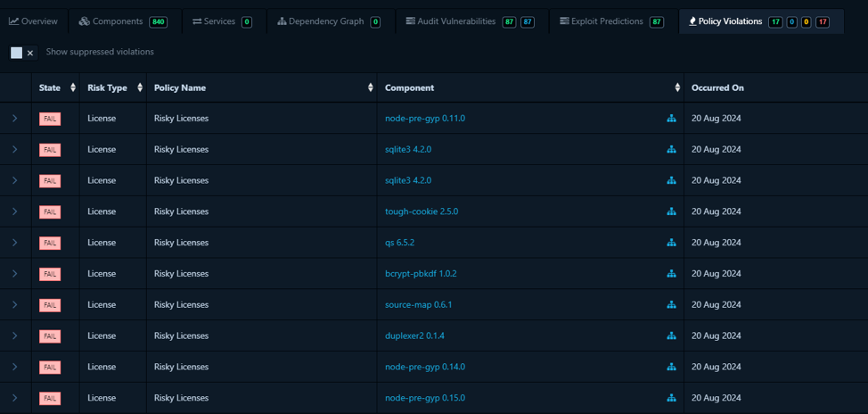Click License risk type in bcrypt-pbkdf 1.0.2 row
This screenshot has width=868, height=414.
pos(102,273)
